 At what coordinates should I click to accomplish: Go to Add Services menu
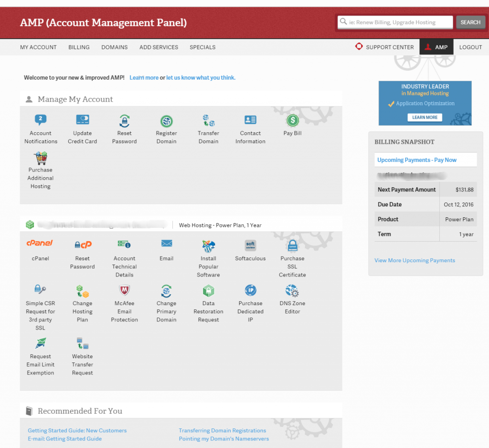point(159,47)
